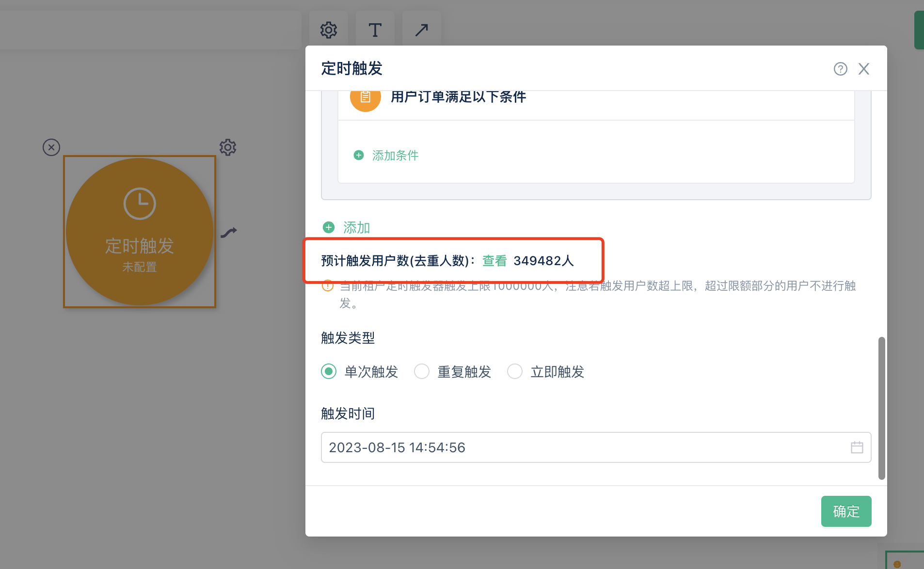Screen dimensions: 924x569
Task: Select the text T tool
Action: 375,30
